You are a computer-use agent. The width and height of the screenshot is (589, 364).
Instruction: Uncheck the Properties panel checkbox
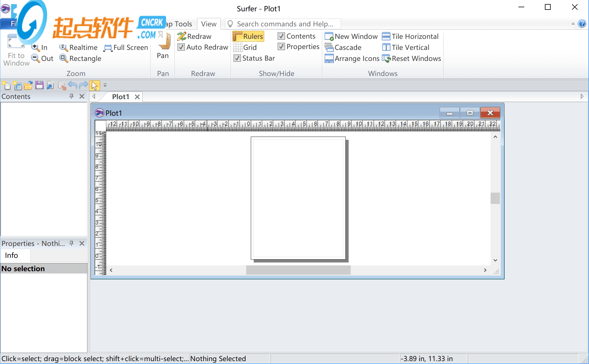point(281,47)
